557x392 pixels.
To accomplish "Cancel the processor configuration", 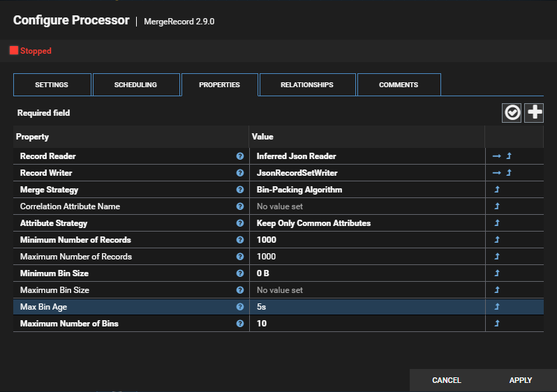I will tap(447, 380).
